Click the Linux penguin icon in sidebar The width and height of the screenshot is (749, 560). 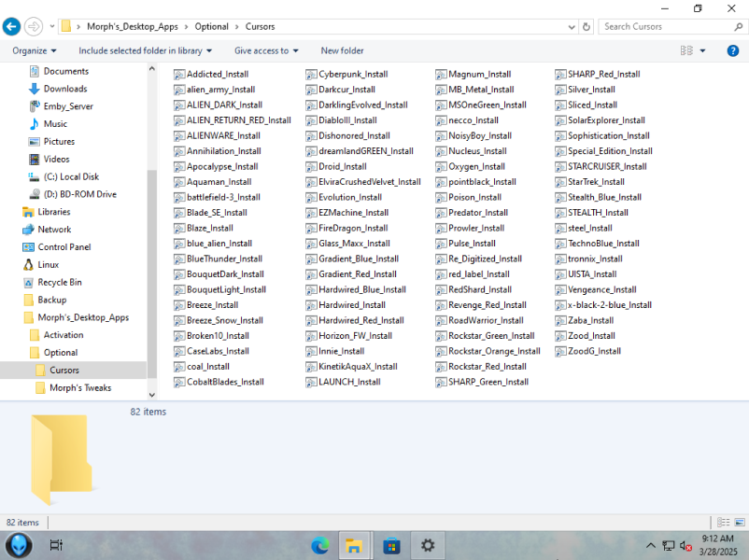(28, 265)
